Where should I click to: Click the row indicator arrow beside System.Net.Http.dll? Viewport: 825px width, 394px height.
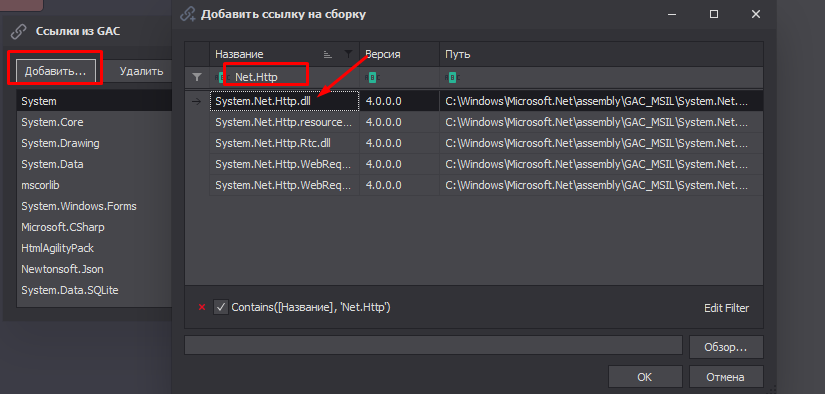point(197,102)
